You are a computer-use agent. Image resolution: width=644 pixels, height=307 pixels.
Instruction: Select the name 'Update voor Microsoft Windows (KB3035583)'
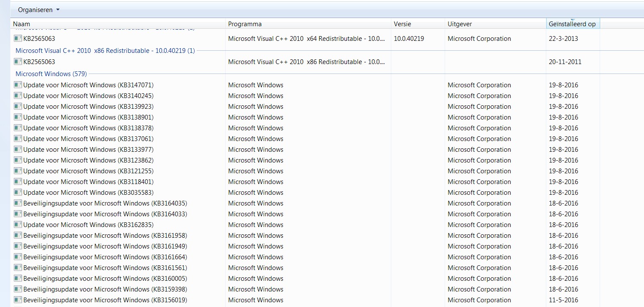point(88,193)
